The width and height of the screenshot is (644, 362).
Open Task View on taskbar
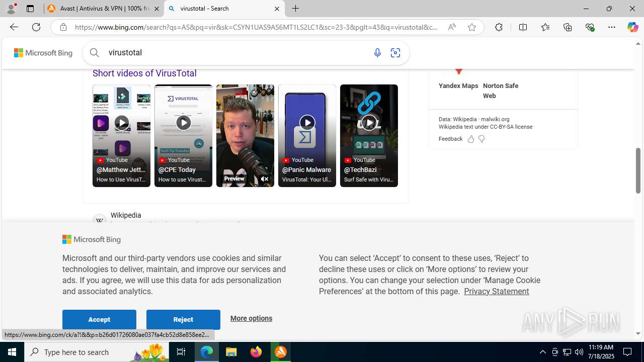click(x=181, y=352)
